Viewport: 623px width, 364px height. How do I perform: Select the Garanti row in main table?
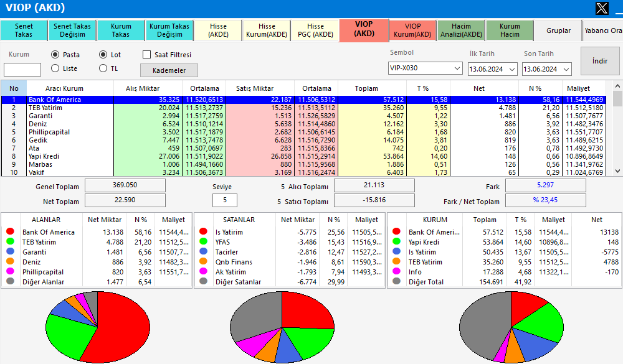[303, 116]
